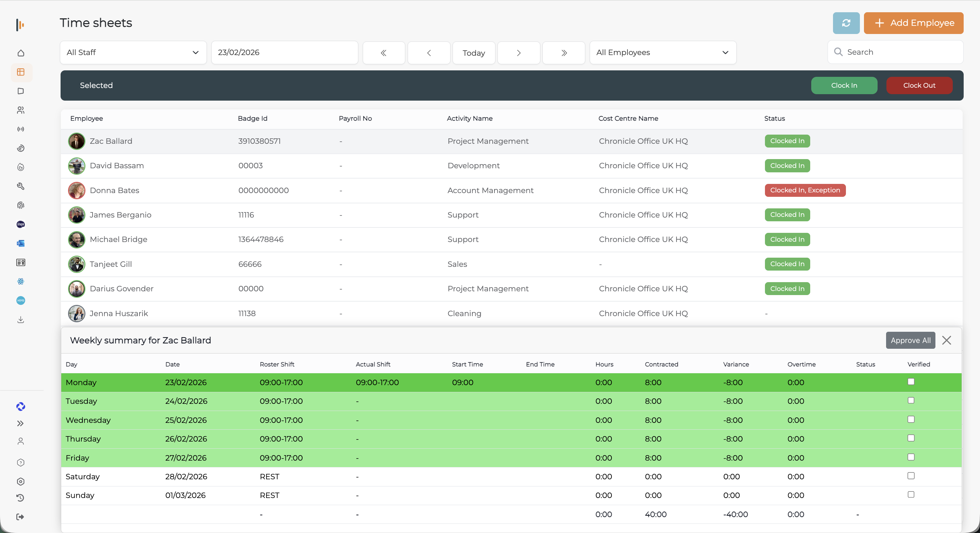Open the history clock icon
Viewport: 980px width, 533px height.
click(x=20, y=498)
